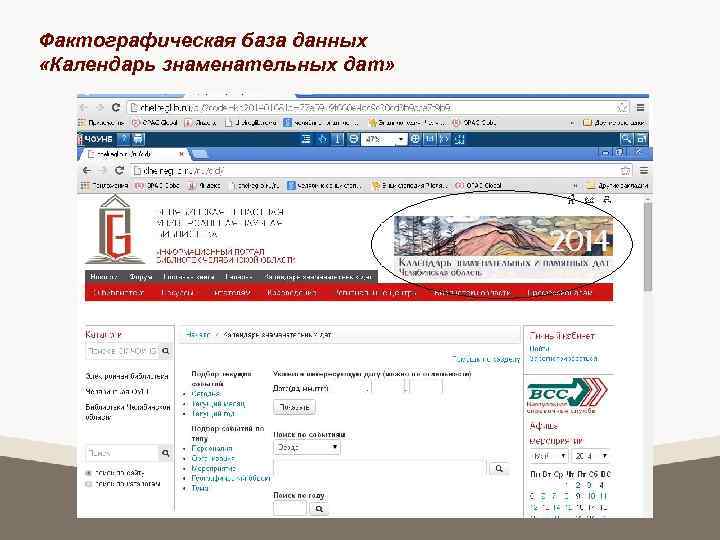
Task: Select the 'поиск по сайту' radio button
Action: point(89,473)
